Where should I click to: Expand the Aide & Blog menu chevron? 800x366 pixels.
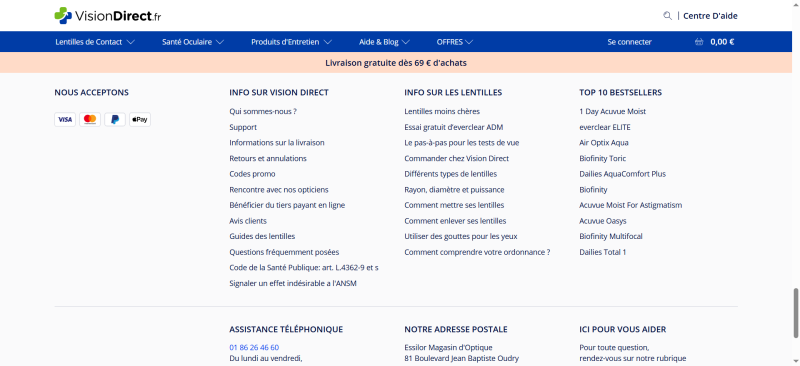pyautogui.click(x=406, y=42)
